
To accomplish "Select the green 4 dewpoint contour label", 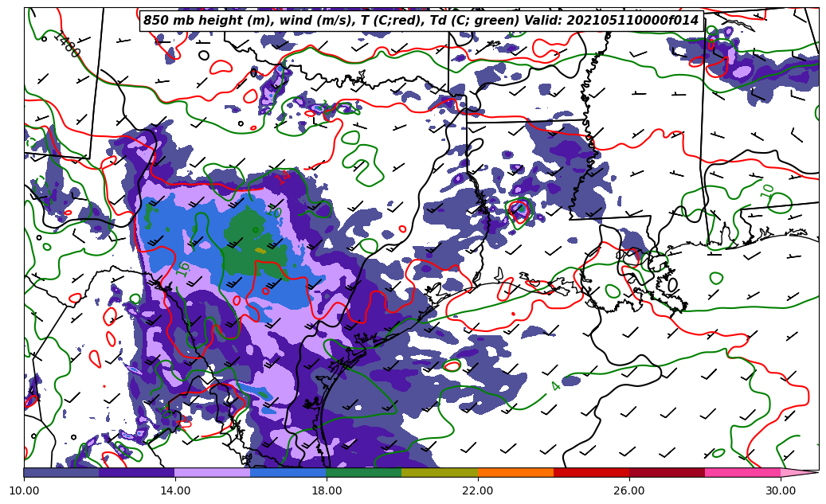I will point(555,386).
